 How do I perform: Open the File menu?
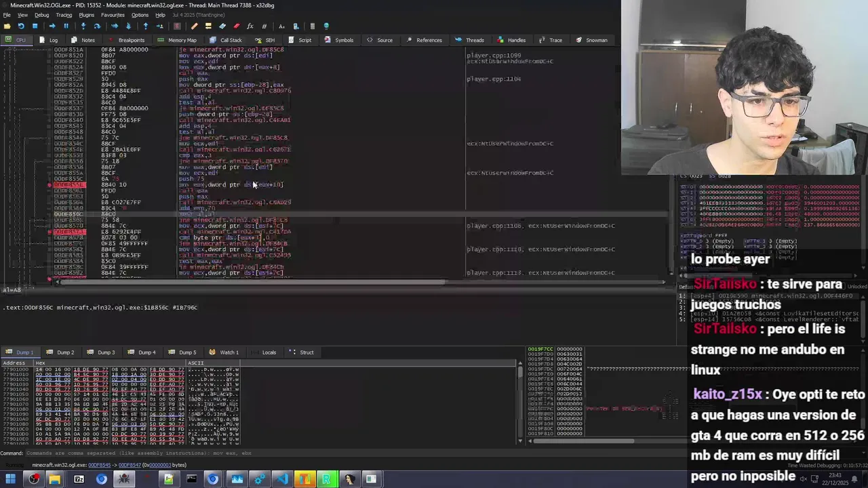click(x=7, y=15)
